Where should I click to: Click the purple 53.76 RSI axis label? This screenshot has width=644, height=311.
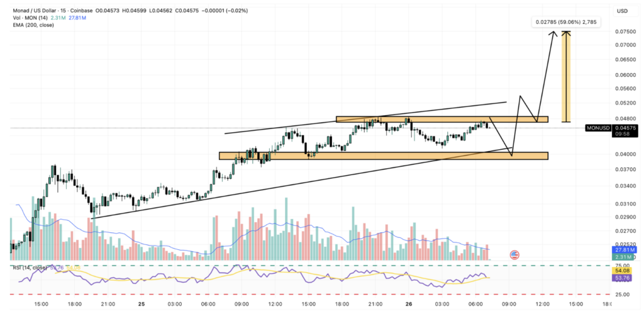point(622,278)
